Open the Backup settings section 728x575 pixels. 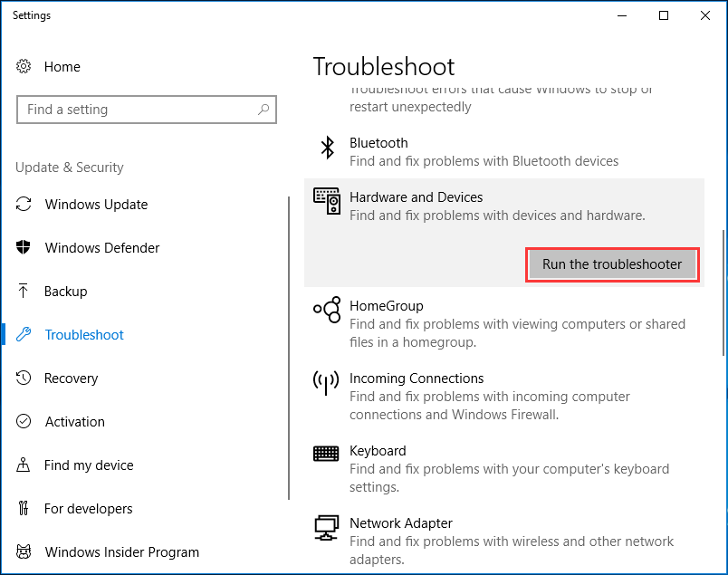coord(66,292)
